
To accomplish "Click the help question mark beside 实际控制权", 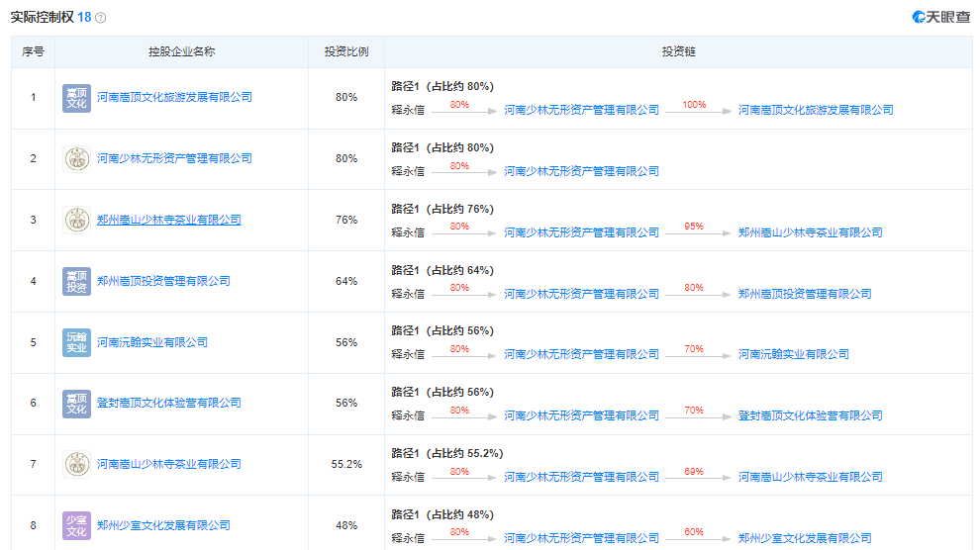I will click(100, 18).
